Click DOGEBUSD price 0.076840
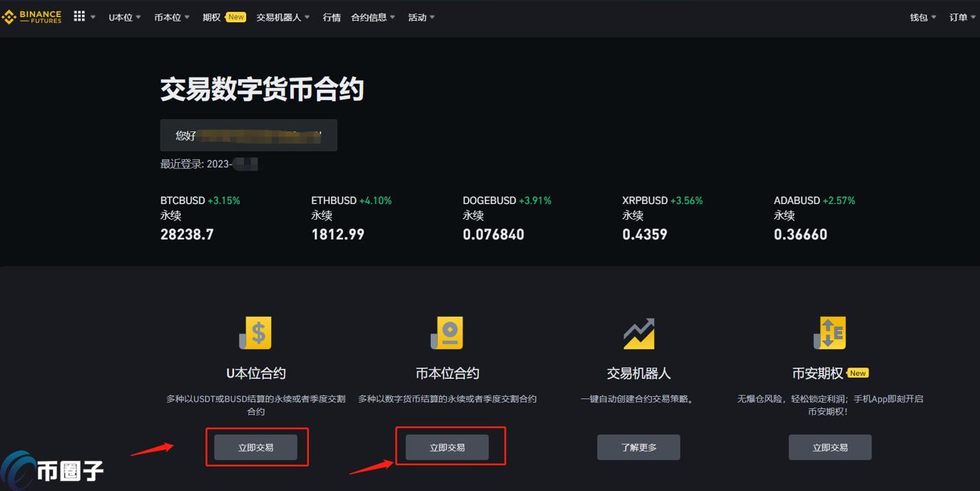Screen dimensions: 980x491 494,234
